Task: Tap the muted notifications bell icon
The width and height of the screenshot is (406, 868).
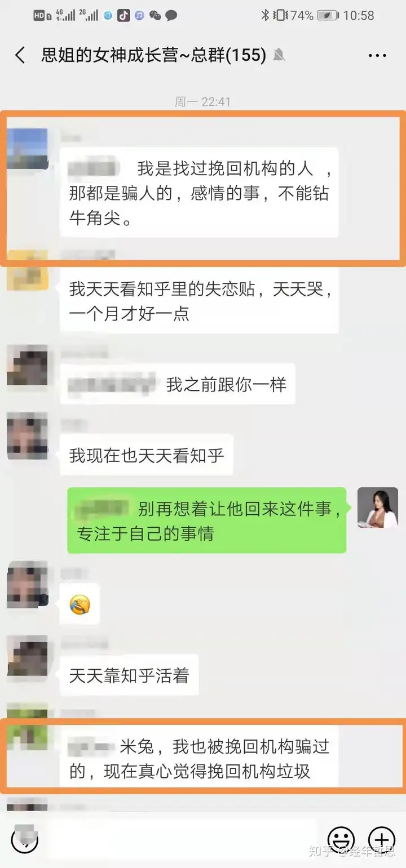Action: pos(279,55)
